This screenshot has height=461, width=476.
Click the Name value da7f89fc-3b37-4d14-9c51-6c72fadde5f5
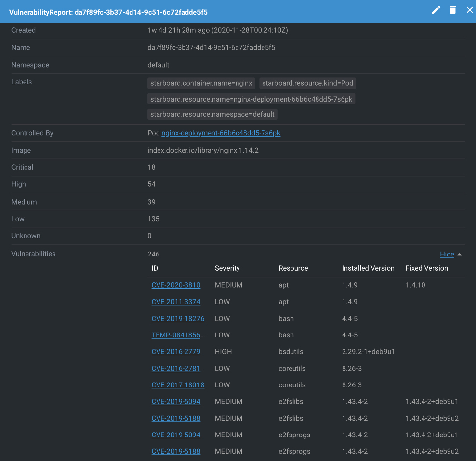(212, 47)
